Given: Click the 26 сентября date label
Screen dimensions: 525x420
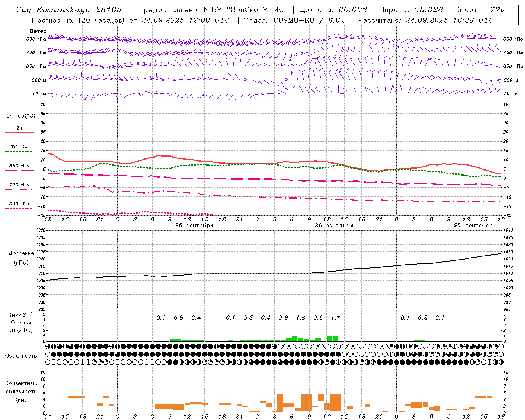Looking at the screenshot, I should tap(334, 226).
